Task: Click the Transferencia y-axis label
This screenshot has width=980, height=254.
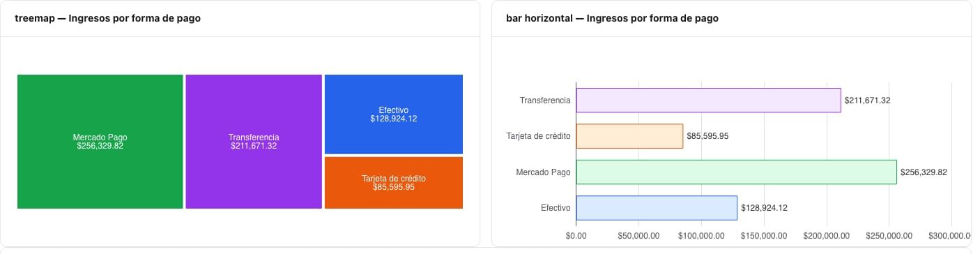Action: [545, 100]
